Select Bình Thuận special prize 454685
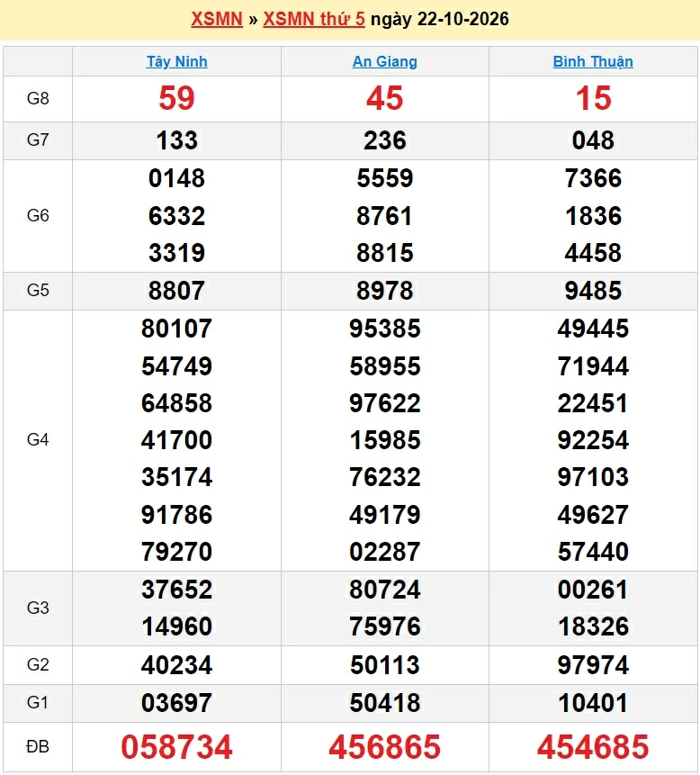The width and height of the screenshot is (700, 775). (x=593, y=747)
